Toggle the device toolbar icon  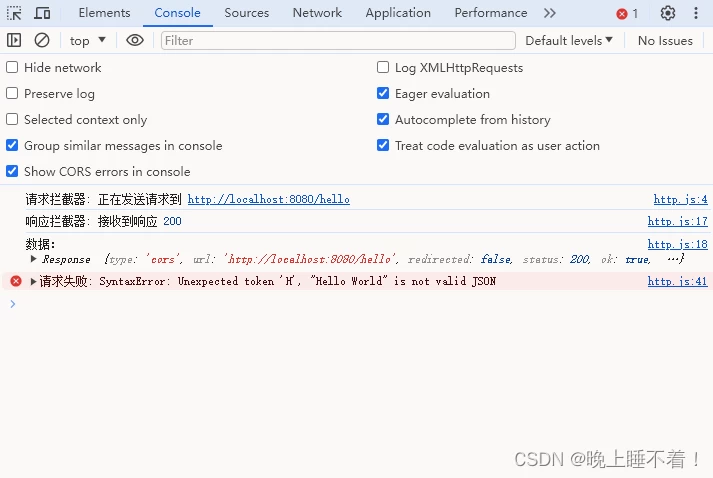[42, 13]
